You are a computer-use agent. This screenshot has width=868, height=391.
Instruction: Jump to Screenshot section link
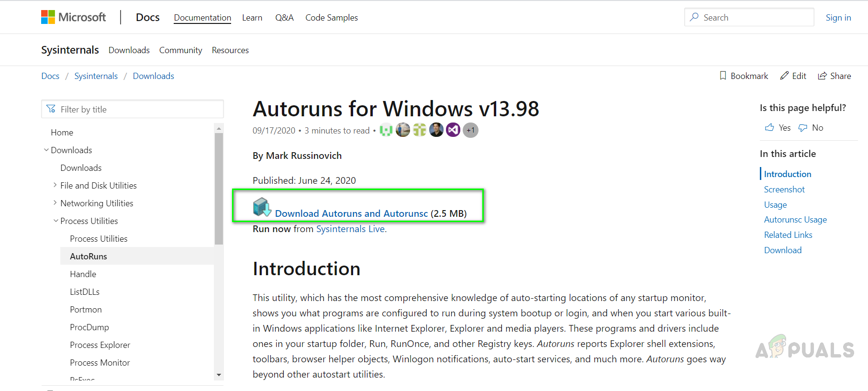click(784, 190)
